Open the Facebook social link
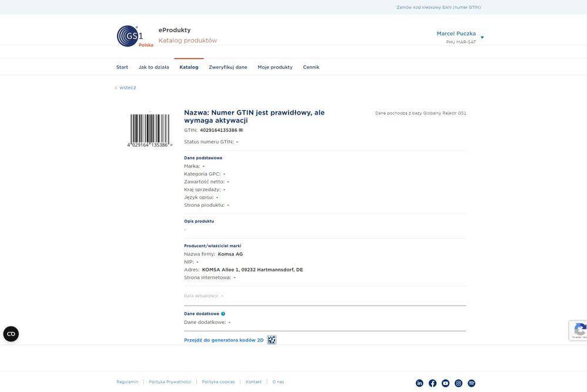The image size is (587, 392). 432,383
